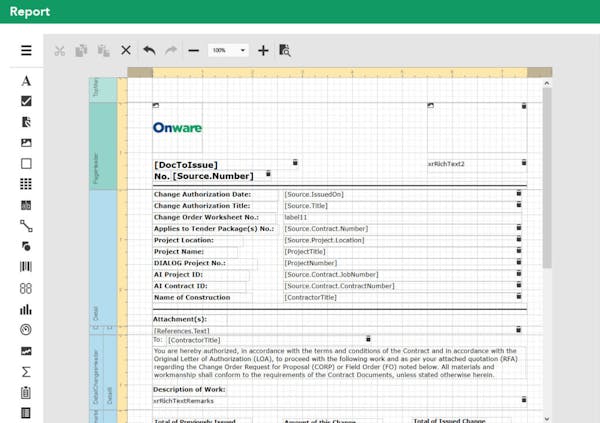Select the [Source.Title] field

tap(402, 206)
